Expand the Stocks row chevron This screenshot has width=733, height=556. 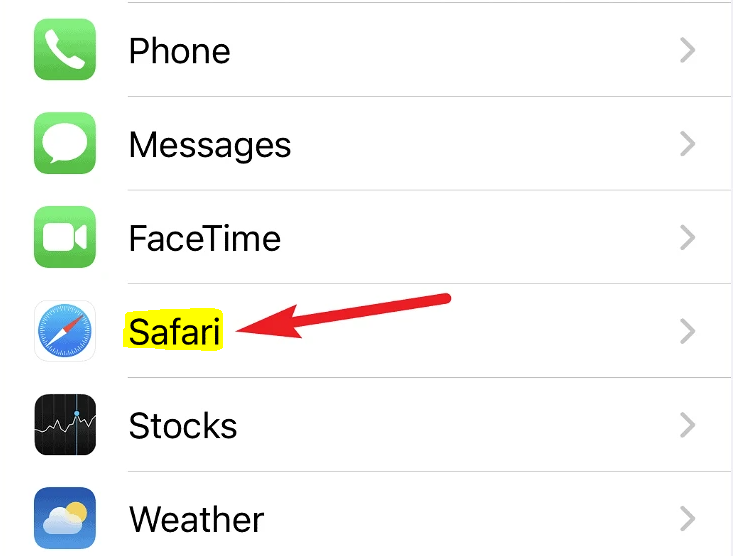coord(688,425)
